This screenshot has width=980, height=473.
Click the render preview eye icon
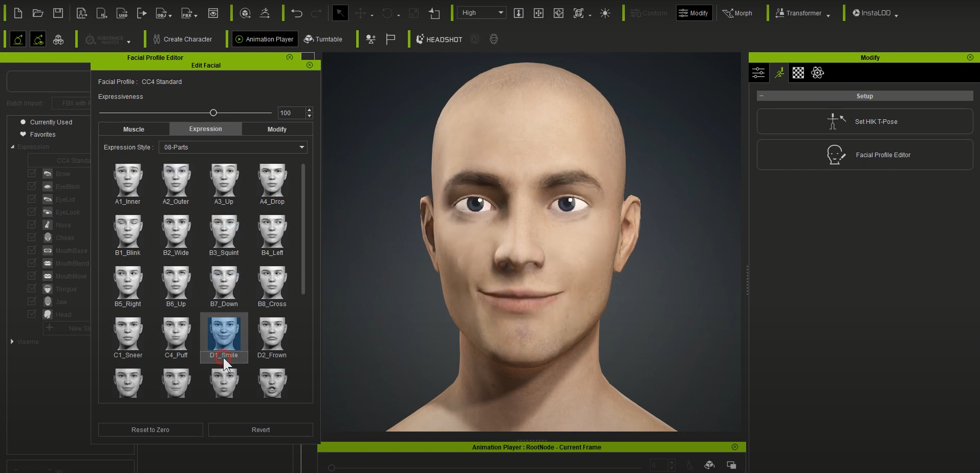(x=213, y=13)
